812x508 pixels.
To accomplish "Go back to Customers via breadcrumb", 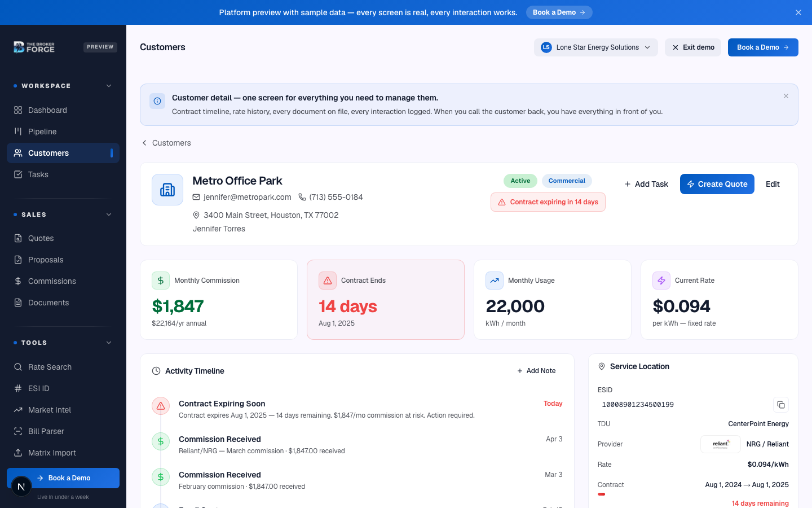I will pos(166,143).
